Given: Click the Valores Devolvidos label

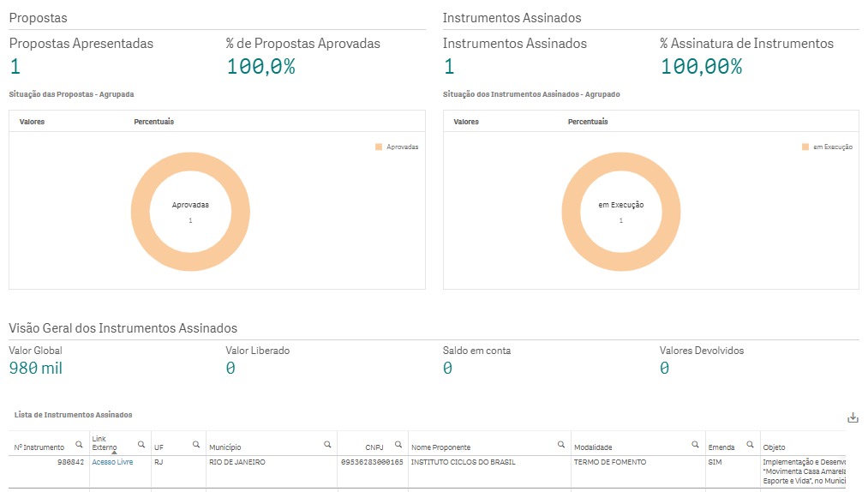Looking at the screenshot, I should [702, 351].
